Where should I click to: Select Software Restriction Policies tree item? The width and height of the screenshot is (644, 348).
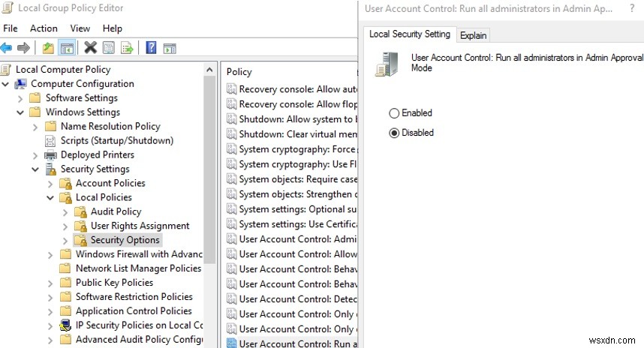134,297
